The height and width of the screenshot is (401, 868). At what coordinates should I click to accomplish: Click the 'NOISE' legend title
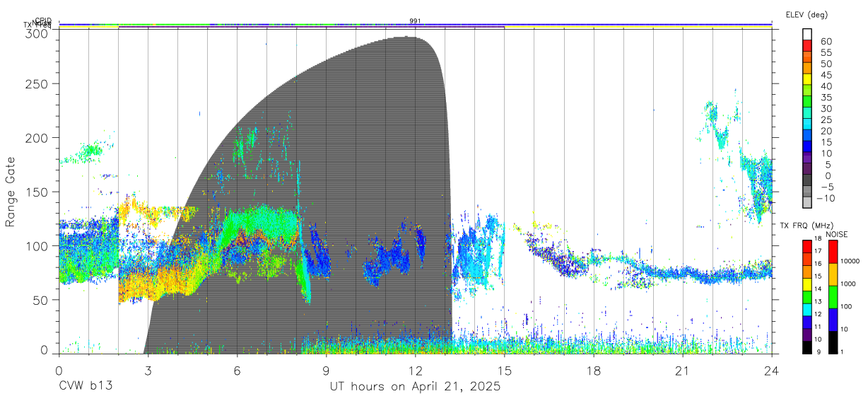point(836,234)
